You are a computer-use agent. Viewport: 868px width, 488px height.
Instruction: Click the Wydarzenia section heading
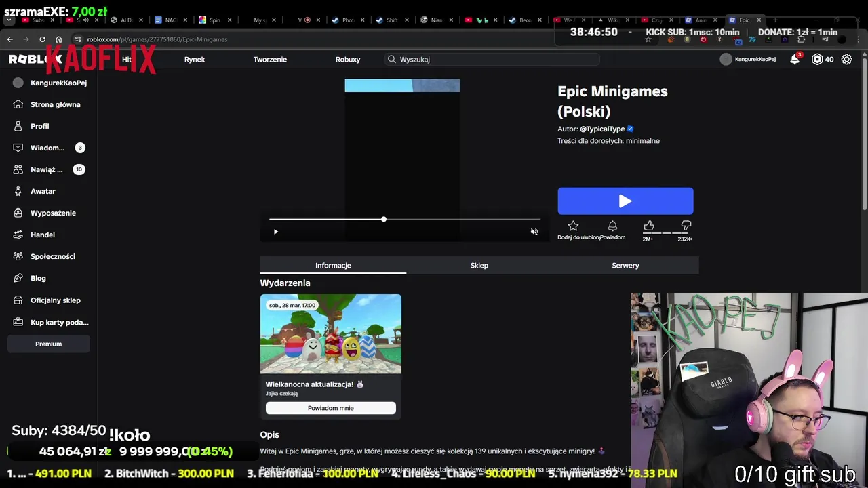point(285,283)
